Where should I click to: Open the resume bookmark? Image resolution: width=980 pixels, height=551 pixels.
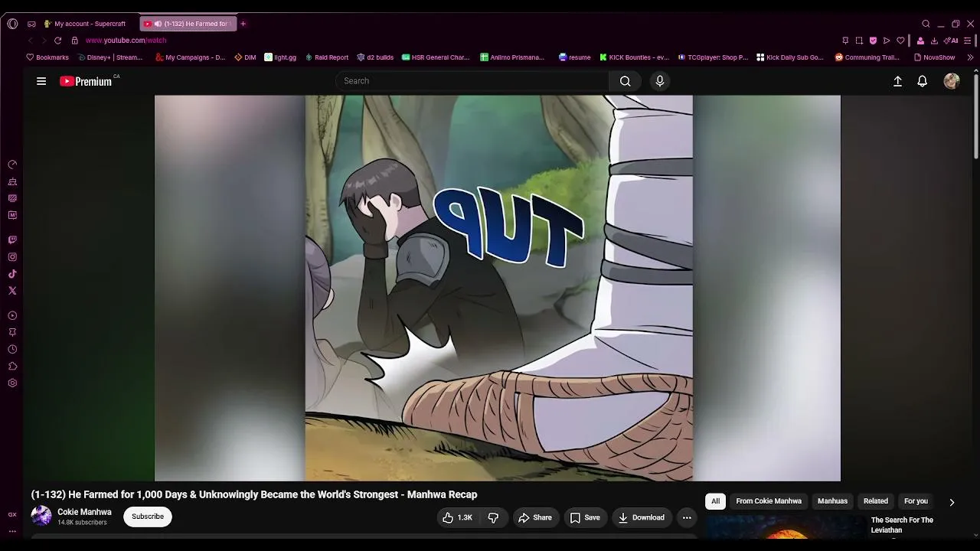pos(574,57)
